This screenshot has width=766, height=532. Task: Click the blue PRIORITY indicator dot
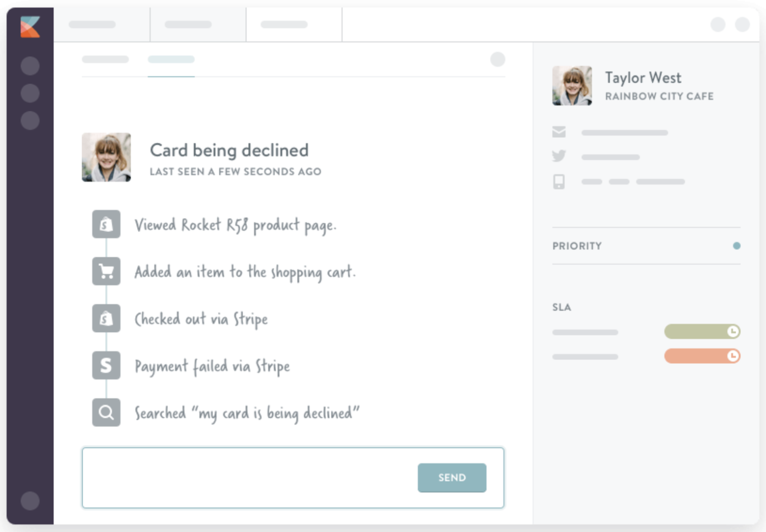736,246
